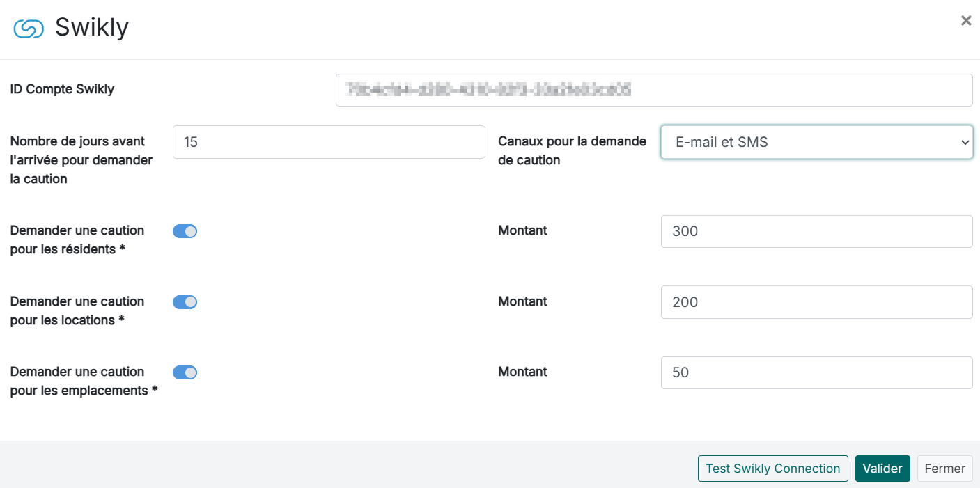
Task: Focus the Montant field containing 50
Action: (x=816, y=372)
